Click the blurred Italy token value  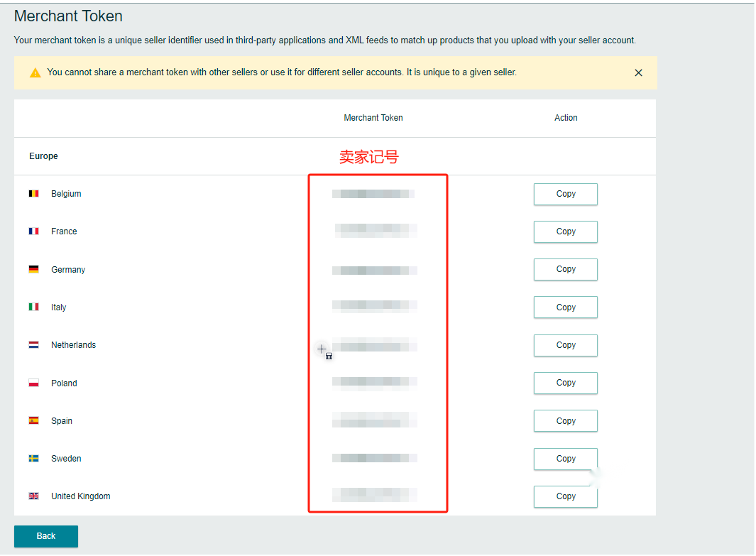[x=375, y=306]
